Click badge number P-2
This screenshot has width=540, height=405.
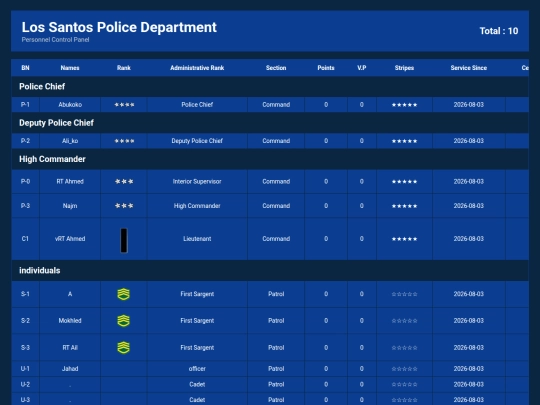25,141
